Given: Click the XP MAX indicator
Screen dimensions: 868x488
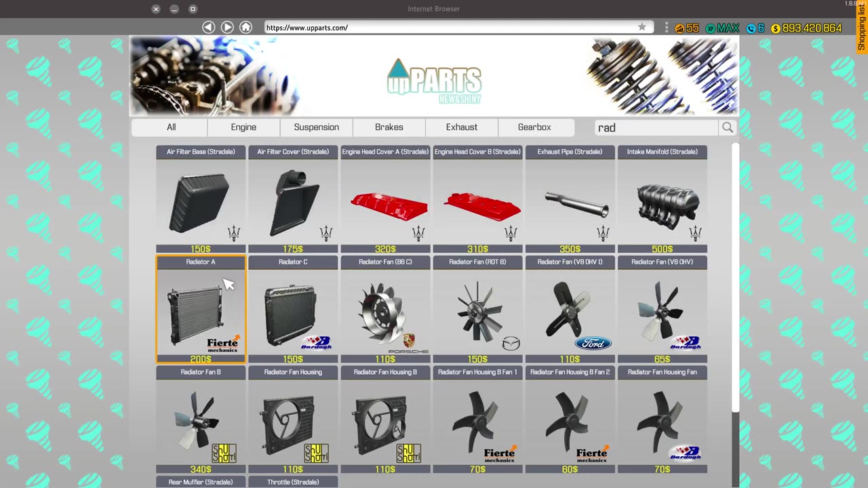Looking at the screenshot, I should (722, 28).
